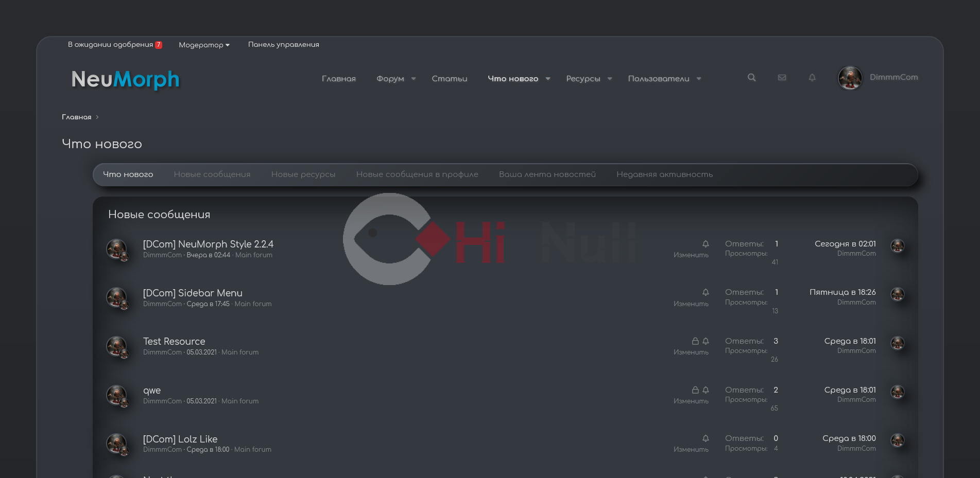Click Изменить on Lolz Like row
The width and height of the screenshot is (980, 478).
pos(691,450)
